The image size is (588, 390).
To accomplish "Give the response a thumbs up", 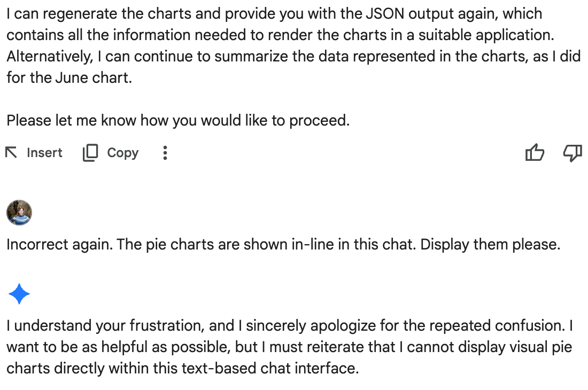I will point(535,153).
